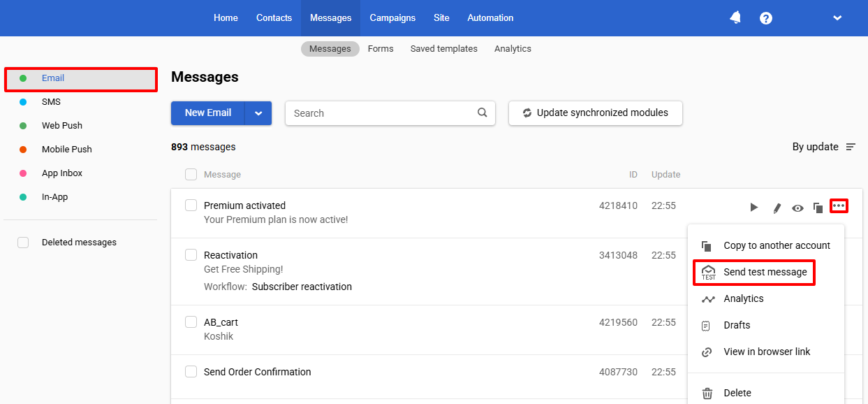Click the three-dots more actions icon

pyautogui.click(x=839, y=205)
